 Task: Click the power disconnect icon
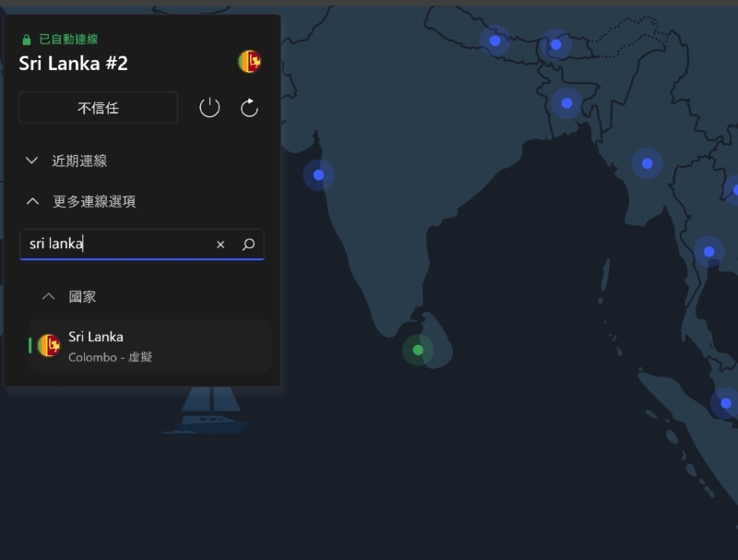pyautogui.click(x=209, y=108)
